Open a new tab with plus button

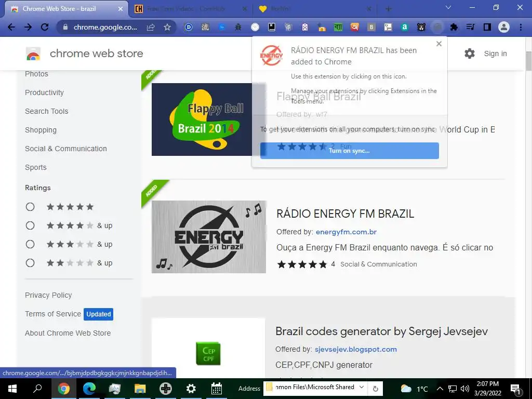(x=389, y=9)
